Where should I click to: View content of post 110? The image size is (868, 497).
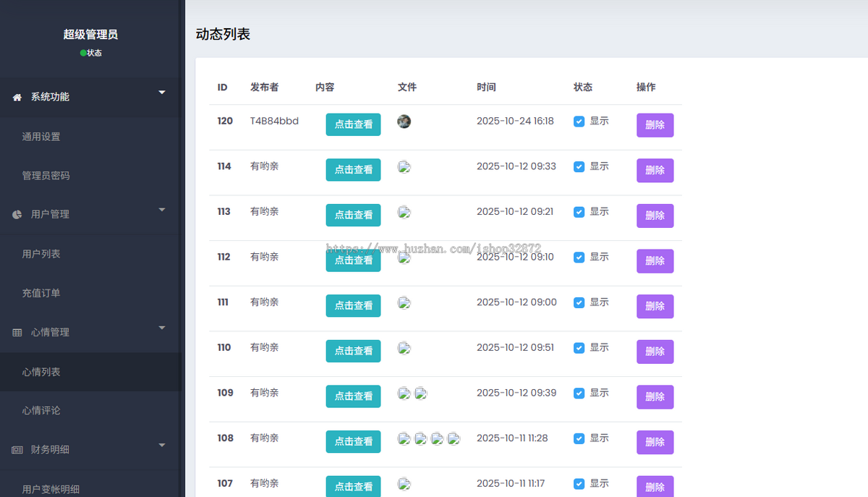(353, 351)
